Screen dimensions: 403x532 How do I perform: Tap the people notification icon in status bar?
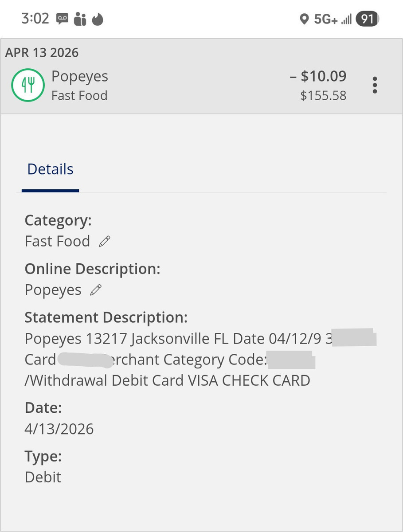point(80,19)
